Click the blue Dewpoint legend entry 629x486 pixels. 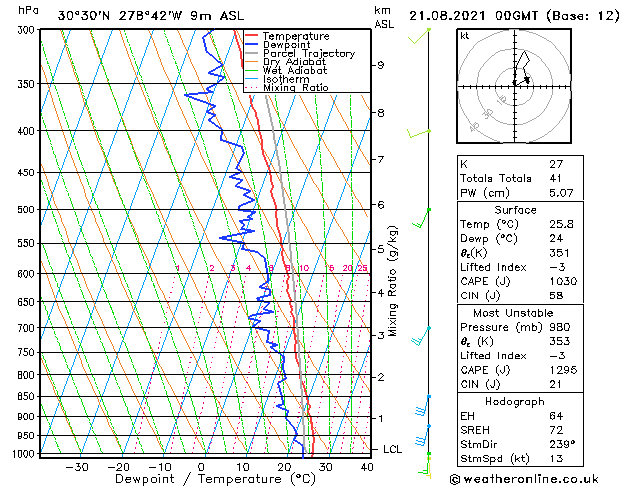tap(288, 45)
